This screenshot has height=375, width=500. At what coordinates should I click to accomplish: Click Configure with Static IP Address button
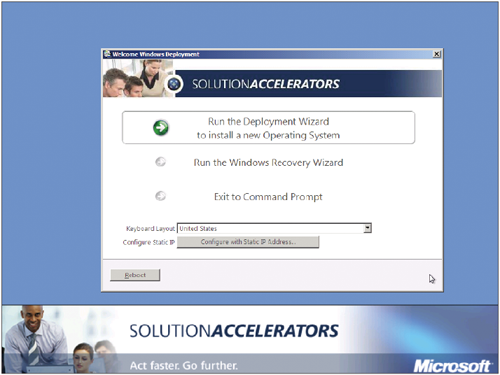pos(248,242)
